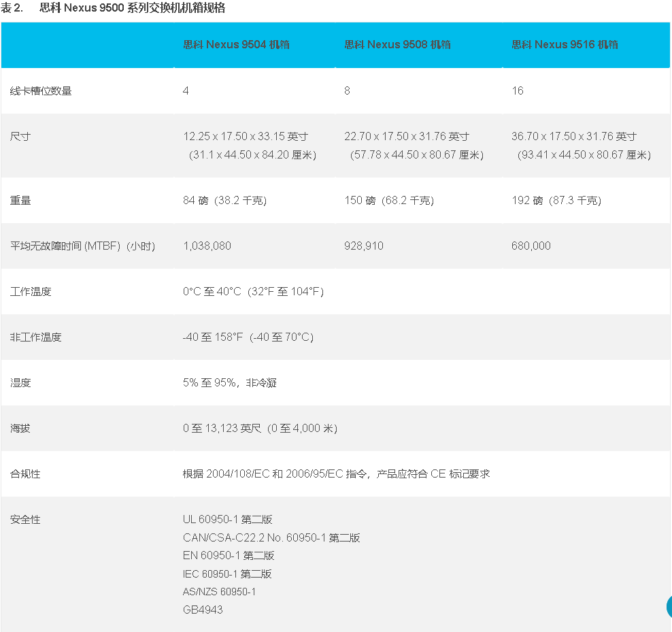Select '-40 至 158°F (-40 至 70°C)' value
672x632 pixels.
[x=248, y=337]
